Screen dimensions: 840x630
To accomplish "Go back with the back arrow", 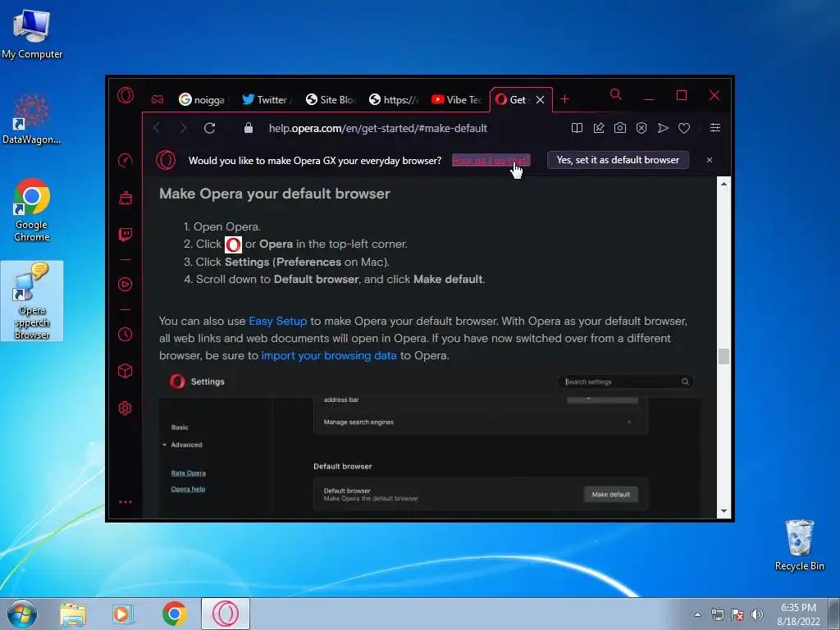I will click(x=157, y=128).
